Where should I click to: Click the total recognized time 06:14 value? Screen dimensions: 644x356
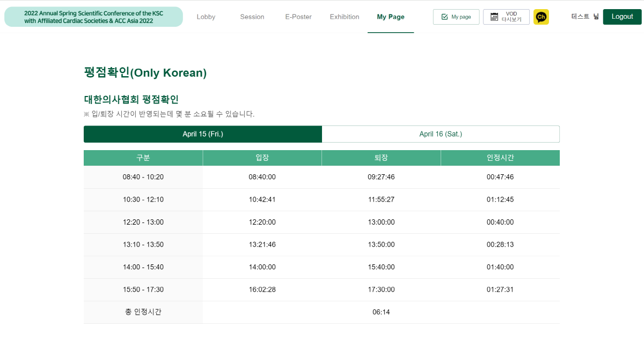pos(381,312)
